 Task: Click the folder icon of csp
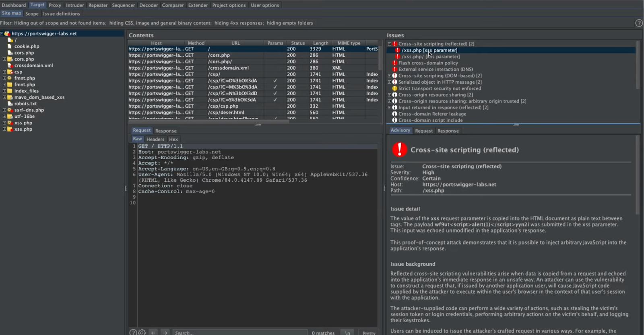pyautogui.click(x=10, y=72)
